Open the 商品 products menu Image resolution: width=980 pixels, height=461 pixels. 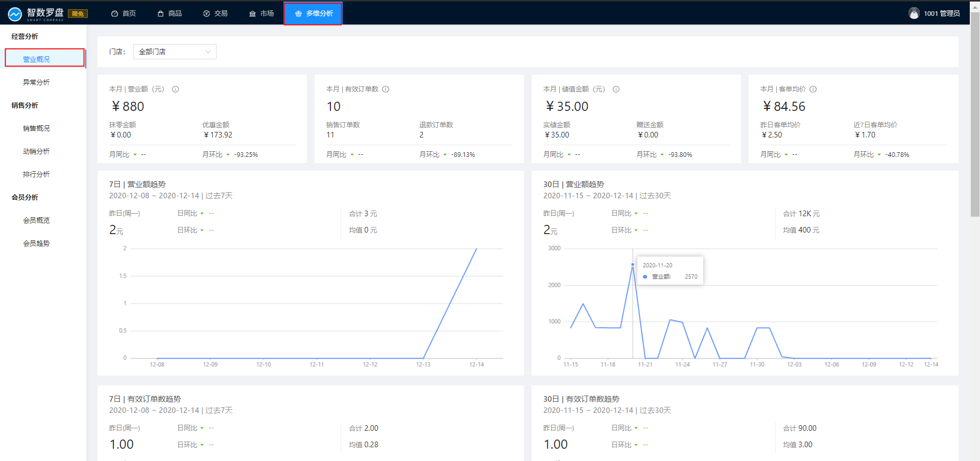pos(170,13)
